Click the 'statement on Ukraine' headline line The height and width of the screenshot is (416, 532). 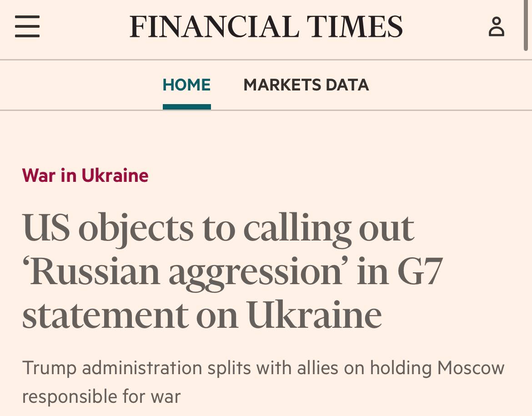[x=202, y=315]
